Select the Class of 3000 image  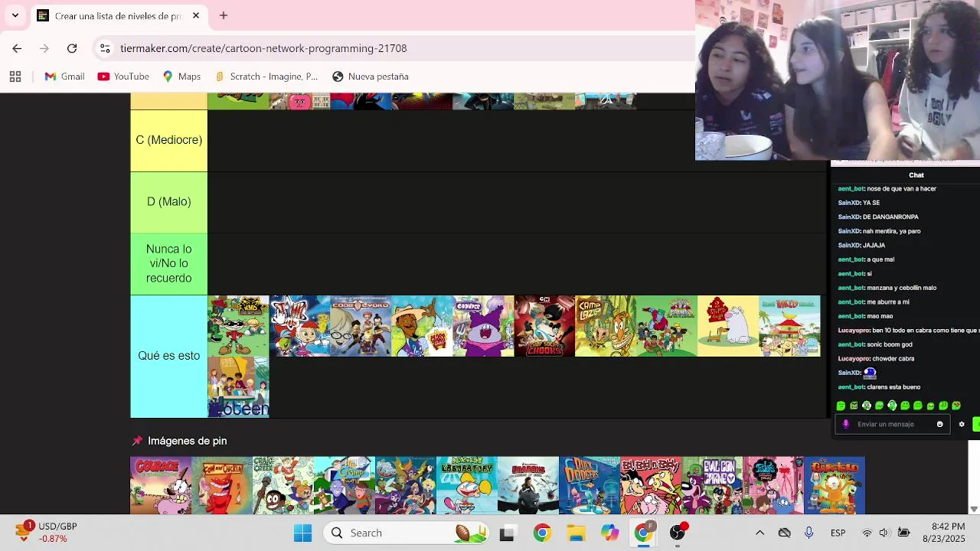pyautogui.click(x=422, y=326)
